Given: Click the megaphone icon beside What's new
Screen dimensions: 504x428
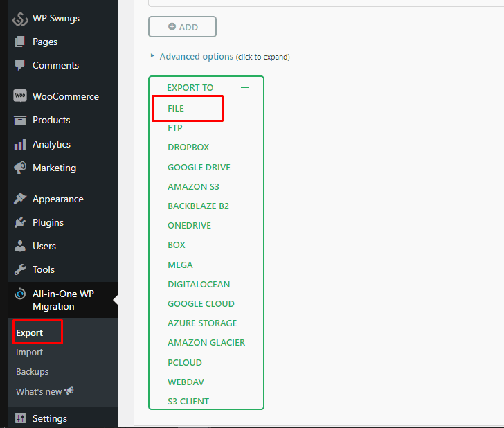Looking at the screenshot, I should (69, 391).
